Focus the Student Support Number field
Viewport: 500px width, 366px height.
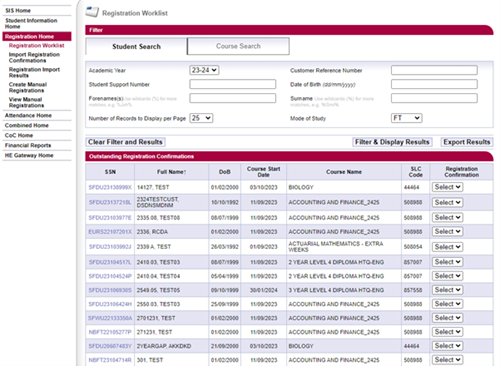point(233,84)
